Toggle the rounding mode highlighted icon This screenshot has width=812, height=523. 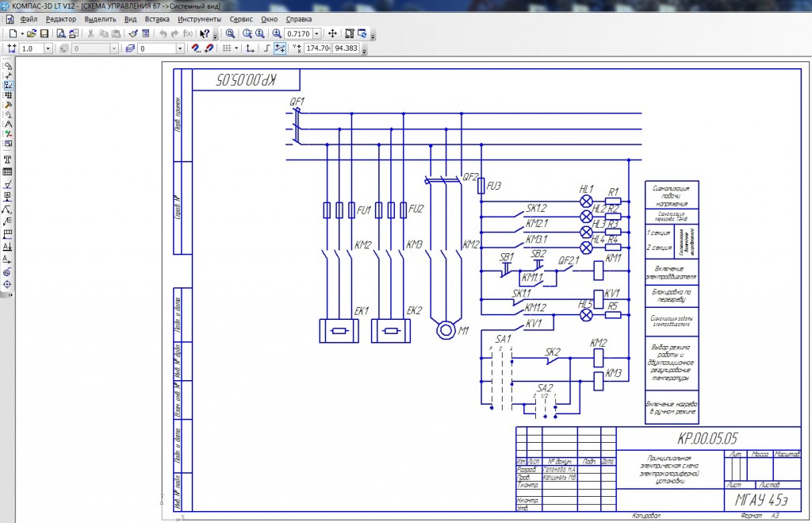[280, 48]
